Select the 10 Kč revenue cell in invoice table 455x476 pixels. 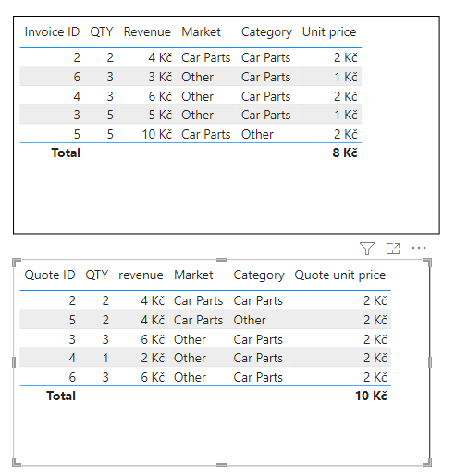pos(156,134)
